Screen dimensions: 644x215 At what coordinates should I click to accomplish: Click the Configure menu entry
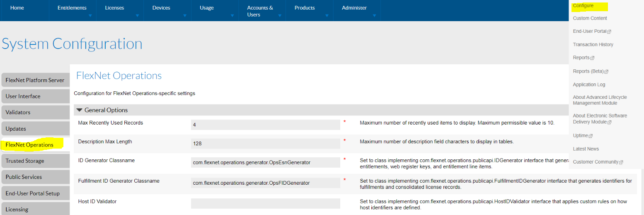(x=583, y=6)
